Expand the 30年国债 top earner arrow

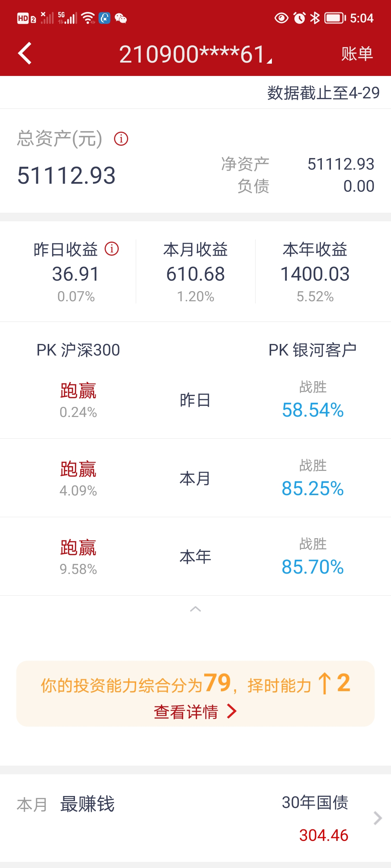[x=378, y=818]
